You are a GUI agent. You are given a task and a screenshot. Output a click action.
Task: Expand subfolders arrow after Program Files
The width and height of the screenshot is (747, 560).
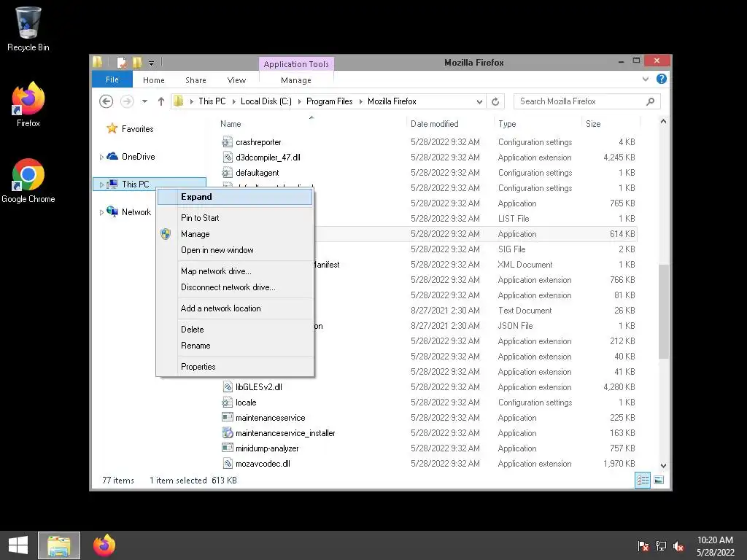[x=360, y=101]
